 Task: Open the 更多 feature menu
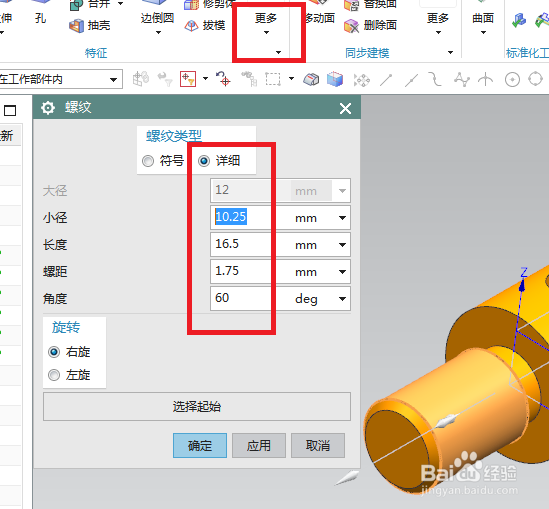[266, 23]
